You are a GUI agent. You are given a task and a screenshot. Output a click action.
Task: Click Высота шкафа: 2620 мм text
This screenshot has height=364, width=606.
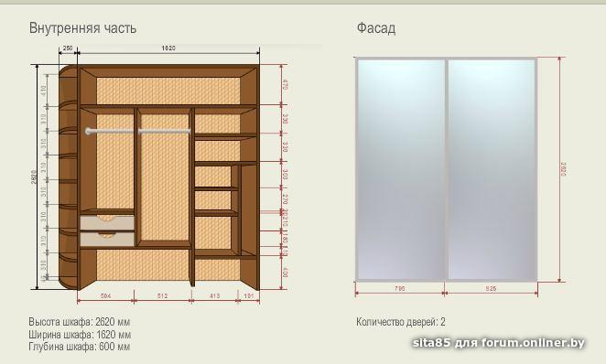(x=80, y=322)
